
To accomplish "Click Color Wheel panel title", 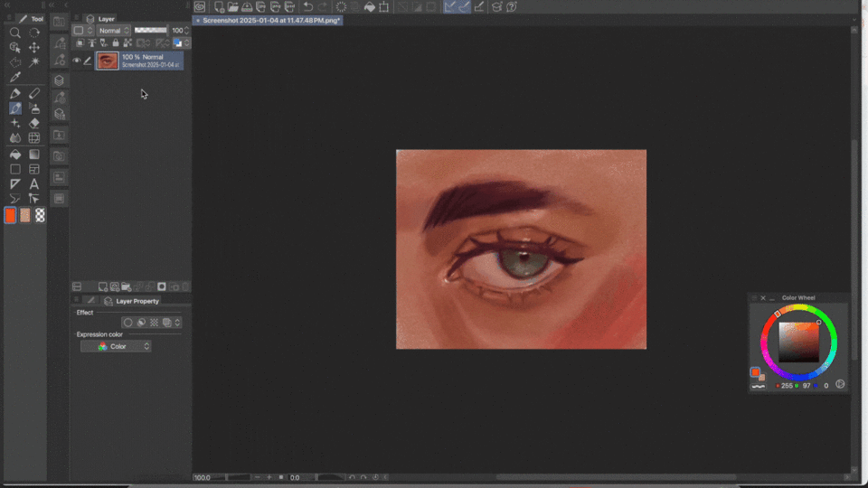I will (x=798, y=297).
